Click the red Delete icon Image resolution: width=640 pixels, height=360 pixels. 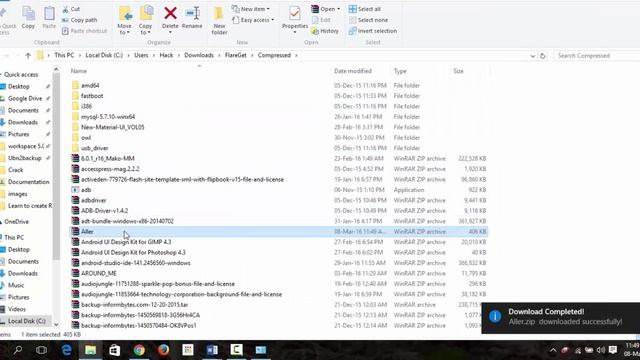pyautogui.click(x=170, y=14)
